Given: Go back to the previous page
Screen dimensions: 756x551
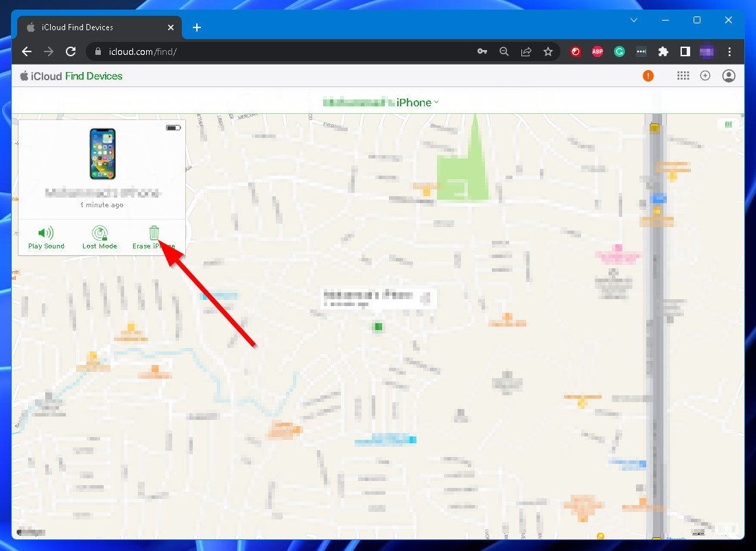Looking at the screenshot, I should pyautogui.click(x=27, y=51).
